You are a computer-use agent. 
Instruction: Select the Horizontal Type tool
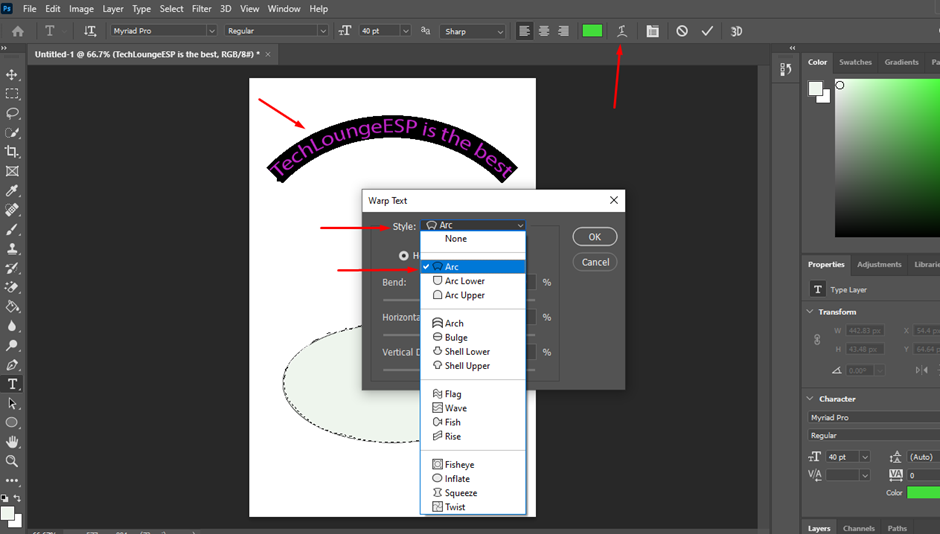12,384
